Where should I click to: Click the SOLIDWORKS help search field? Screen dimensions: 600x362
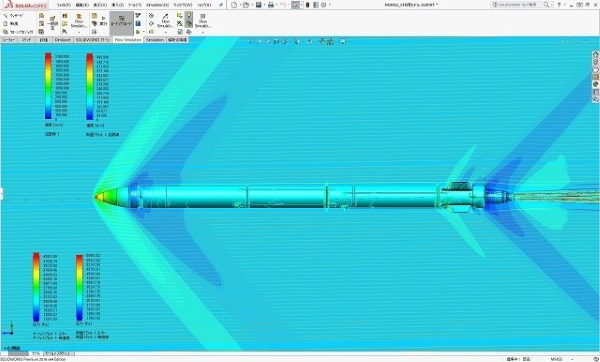click(x=520, y=5)
